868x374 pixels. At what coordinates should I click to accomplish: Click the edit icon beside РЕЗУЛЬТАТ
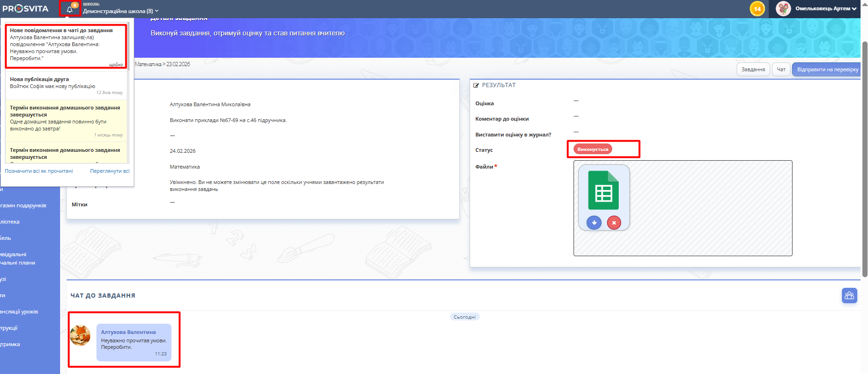pos(476,86)
